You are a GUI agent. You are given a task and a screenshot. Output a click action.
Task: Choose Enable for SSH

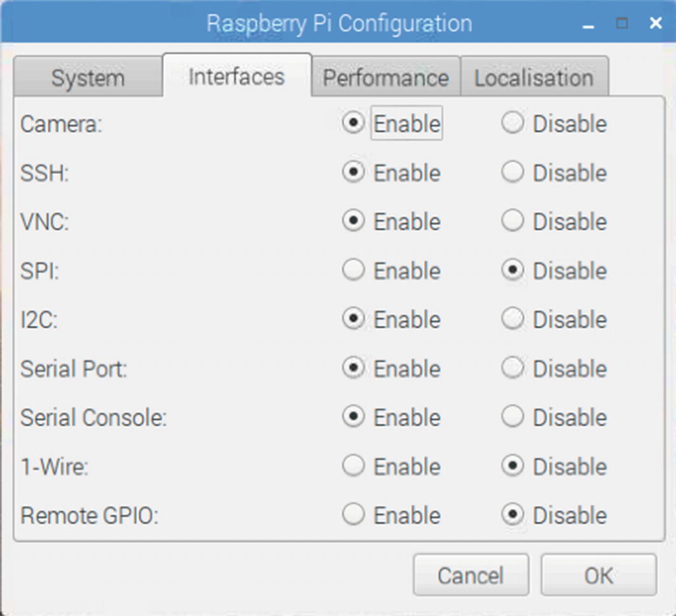(x=354, y=172)
